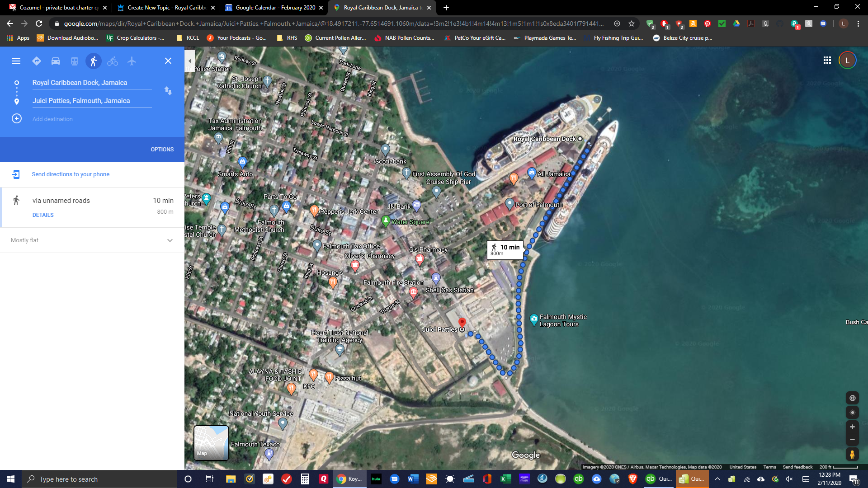Open the RHS bookmark folder
This screenshot has width=868, height=488.
[287, 38]
